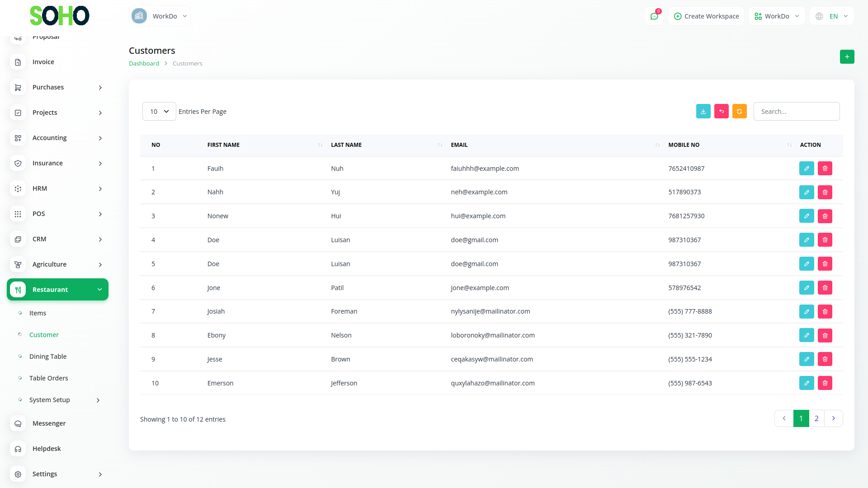
Task: Click the Create Workspace button
Action: (706, 16)
